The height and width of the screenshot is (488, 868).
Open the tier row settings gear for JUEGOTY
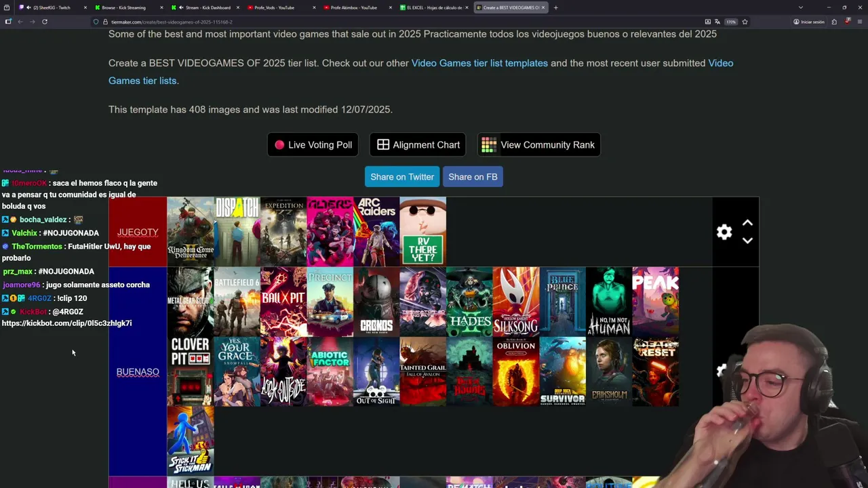[x=724, y=232]
